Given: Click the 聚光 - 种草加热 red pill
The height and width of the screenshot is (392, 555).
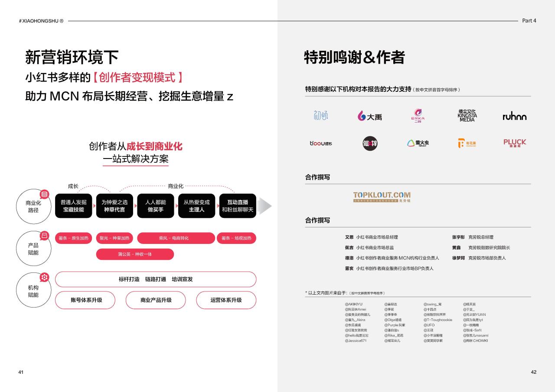Looking at the screenshot, I should click(114, 238).
